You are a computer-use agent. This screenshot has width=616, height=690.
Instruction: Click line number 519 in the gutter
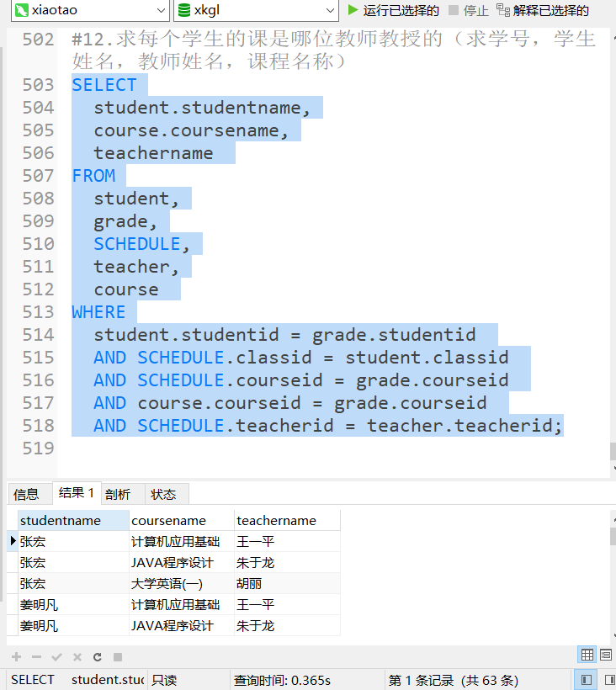[x=38, y=448]
